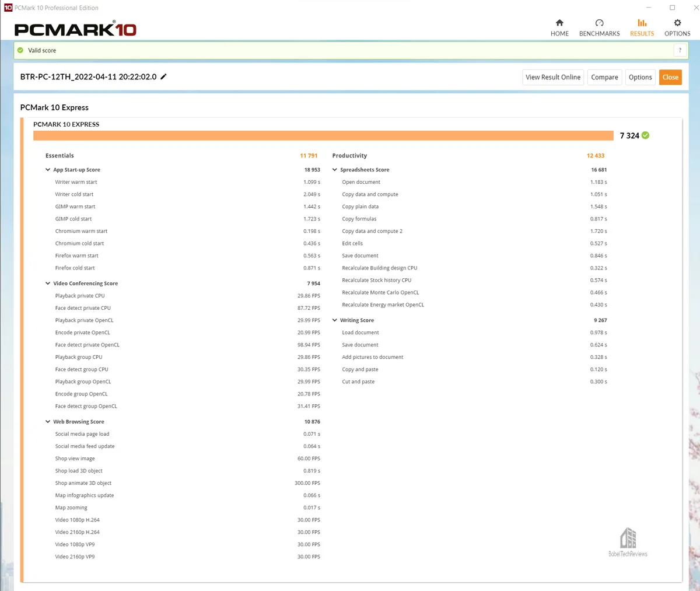
Task: Click the App Start-up score value 18 953
Action: 312,170
